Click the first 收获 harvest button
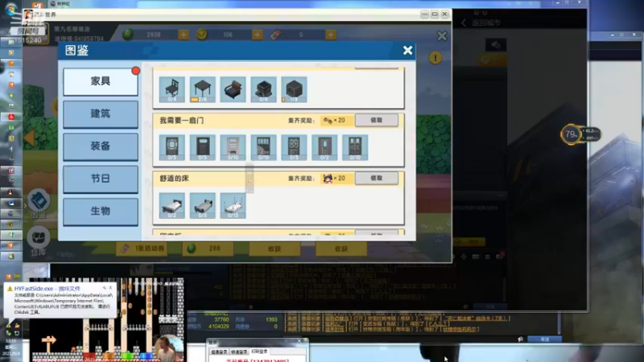Screen dimensions: 644x362 (x=275, y=249)
